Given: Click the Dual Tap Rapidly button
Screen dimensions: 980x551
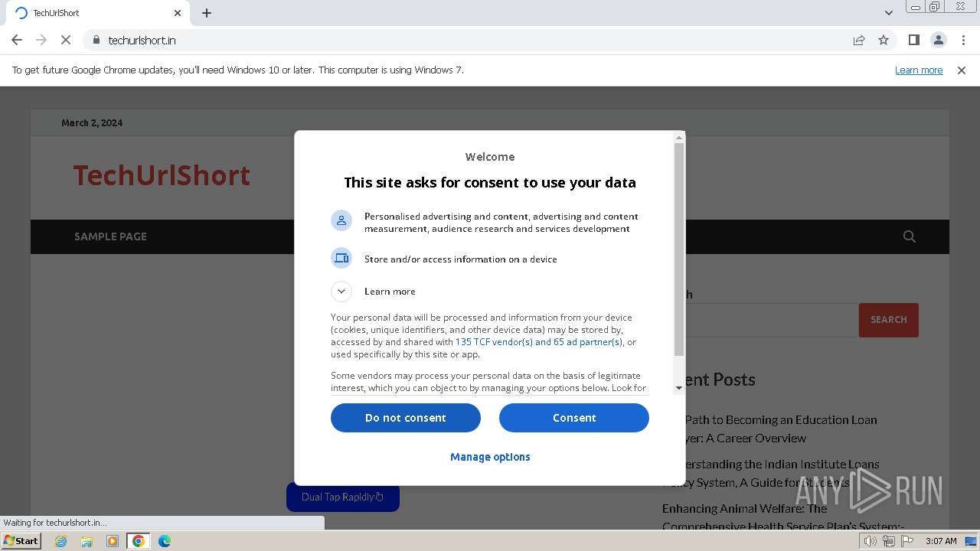Looking at the screenshot, I should tap(343, 497).
